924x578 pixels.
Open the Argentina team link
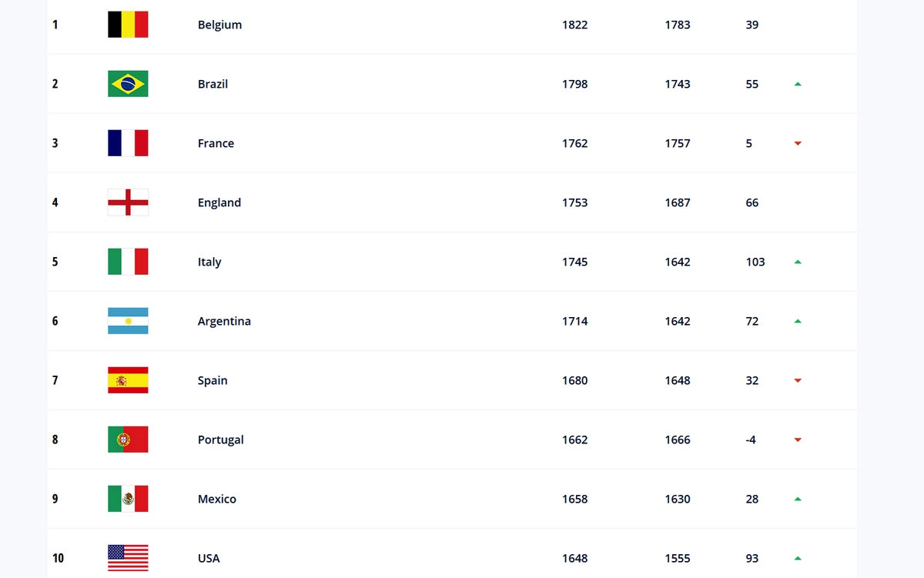[224, 321]
